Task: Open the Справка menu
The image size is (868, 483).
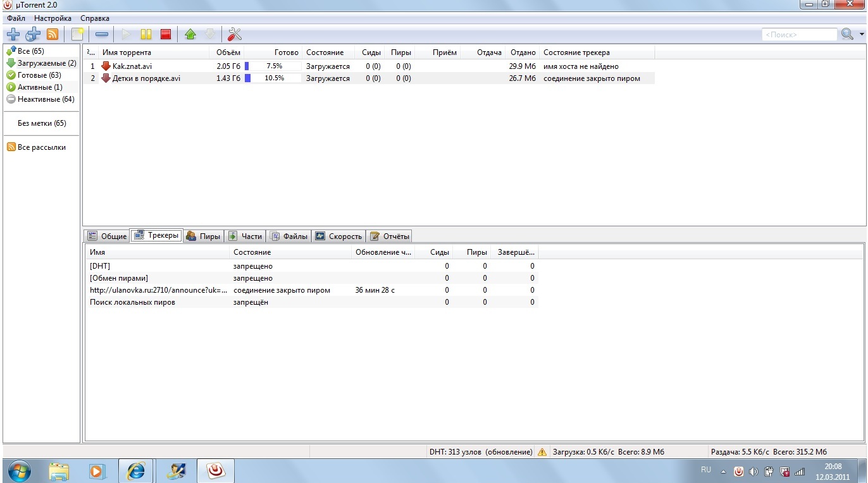Action: pos(95,18)
